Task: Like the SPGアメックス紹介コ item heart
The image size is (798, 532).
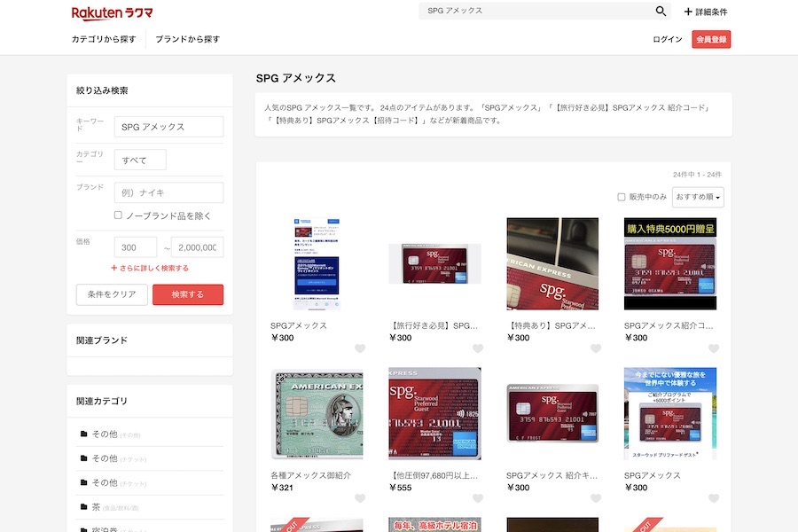Action: [714, 348]
